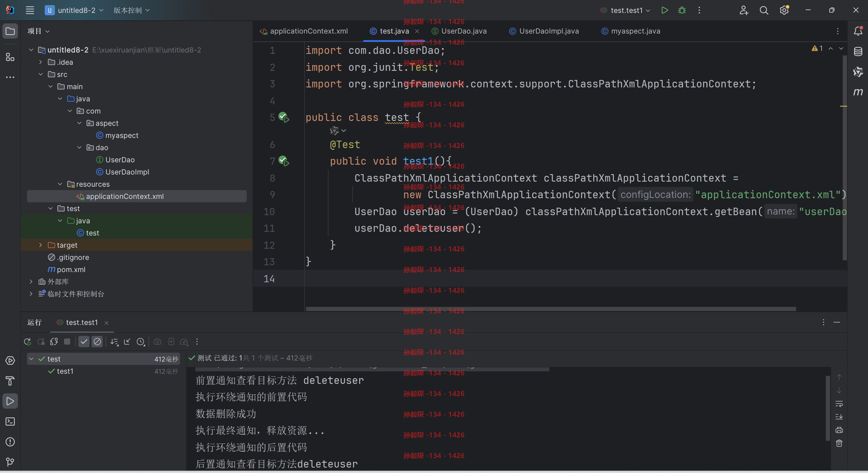Image resolution: width=868 pixels, height=473 pixels.
Task: Toggle scroll to end of console
Action: (x=839, y=417)
